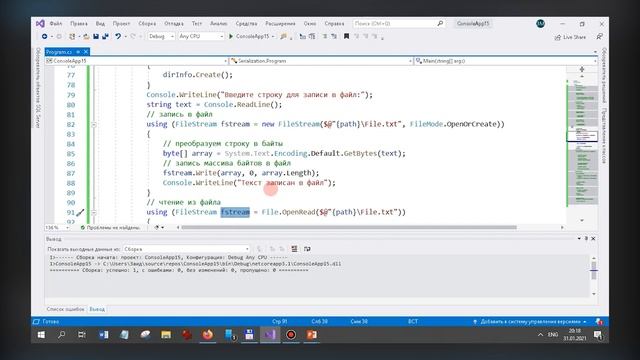Click the highlighted fstream variable on line 91
The width and height of the screenshot is (640, 360).
(235, 212)
